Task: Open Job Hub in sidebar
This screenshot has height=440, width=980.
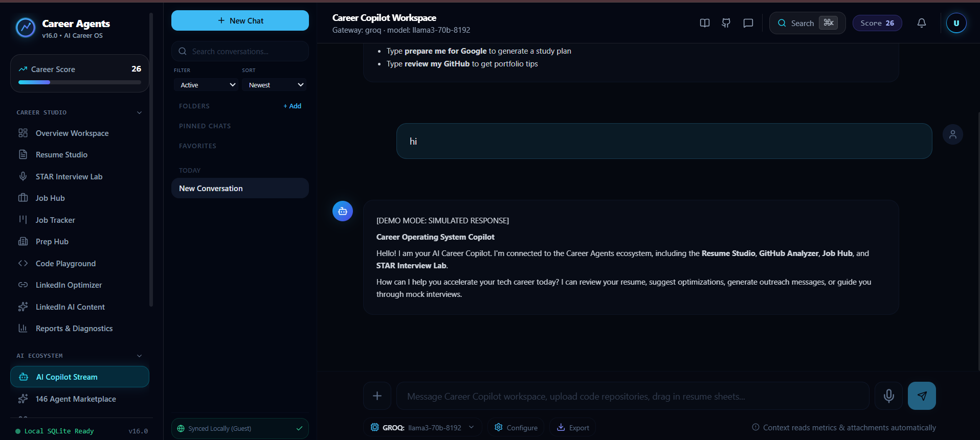Action: (x=80, y=198)
